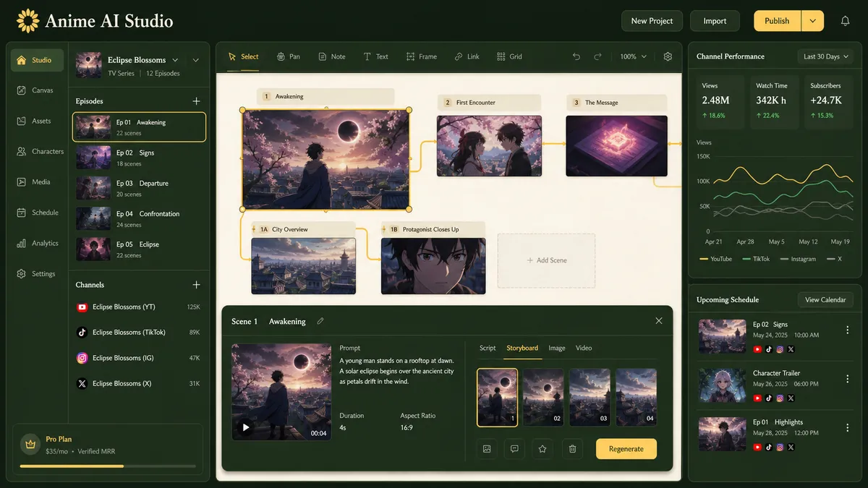Select the First Encounter scene thumbnail
The width and height of the screenshot is (868, 488).
click(489, 146)
